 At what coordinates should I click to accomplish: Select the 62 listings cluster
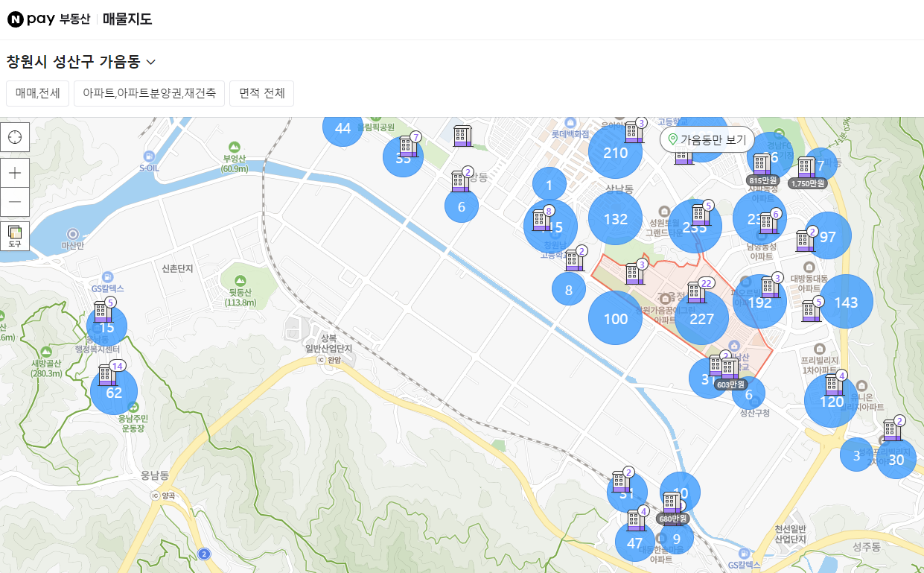tap(114, 393)
